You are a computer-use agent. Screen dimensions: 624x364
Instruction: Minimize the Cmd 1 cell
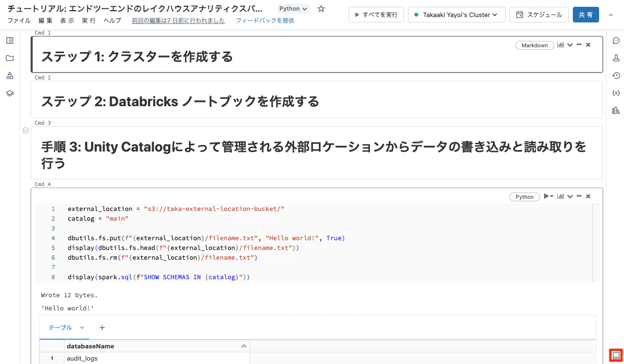pyautogui.click(x=579, y=45)
